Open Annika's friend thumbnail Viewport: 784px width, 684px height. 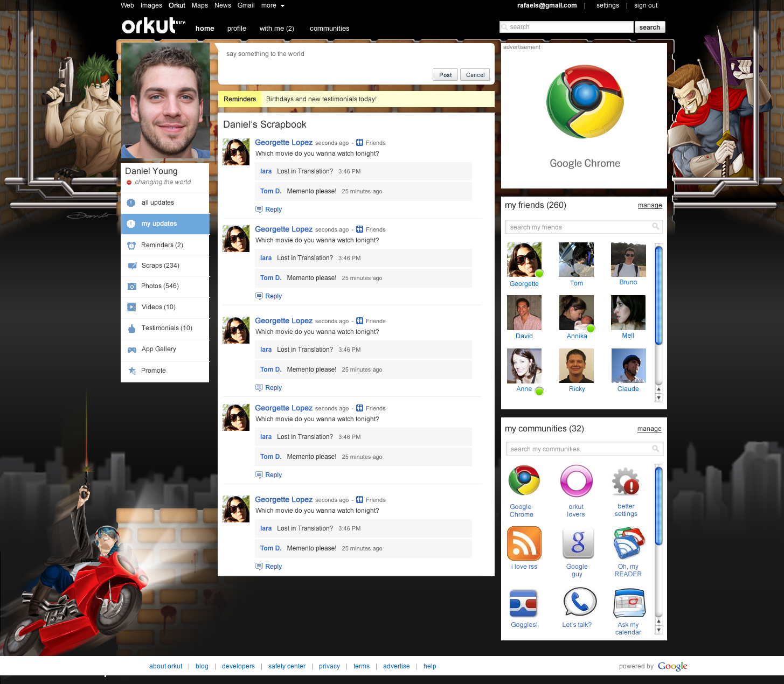pos(577,312)
